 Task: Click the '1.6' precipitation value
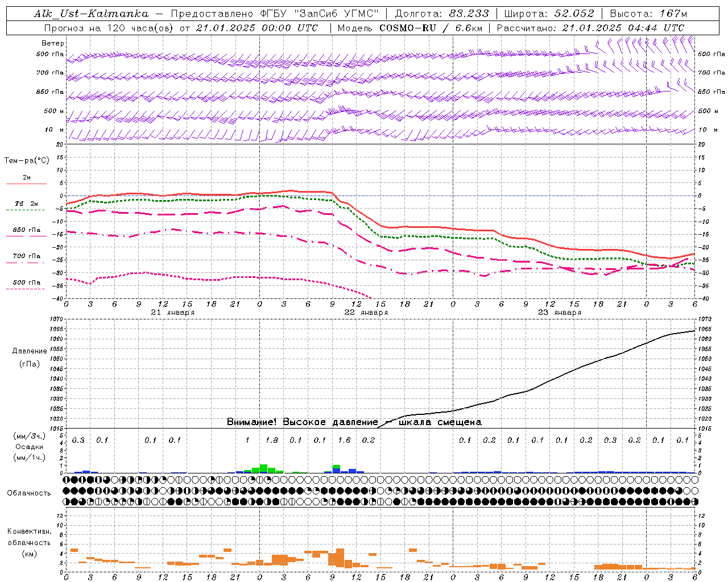click(x=344, y=440)
